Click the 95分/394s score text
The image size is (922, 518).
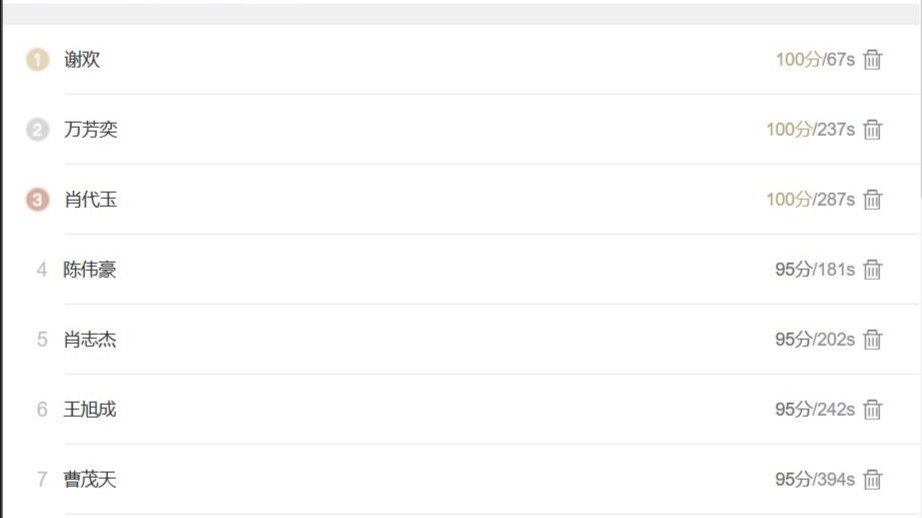[815, 480]
